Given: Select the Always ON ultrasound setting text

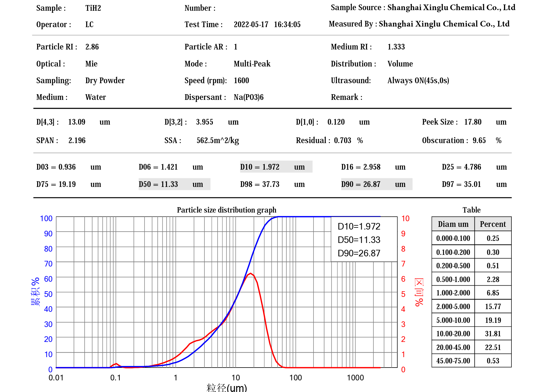Looking at the screenshot, I should (x=418, y=80).
